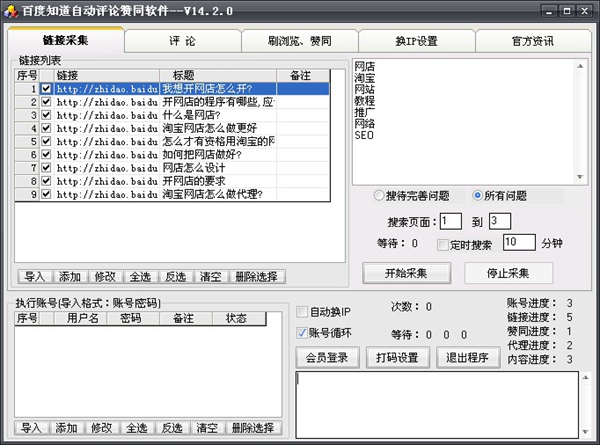600x445 pixels.
Task: Enable the 自动换IP checkbox
Action: (x=303, y=311)
